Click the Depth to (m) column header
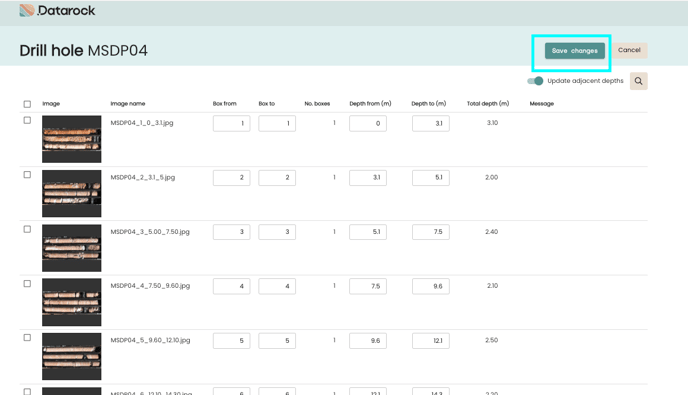 click(429, 104)
